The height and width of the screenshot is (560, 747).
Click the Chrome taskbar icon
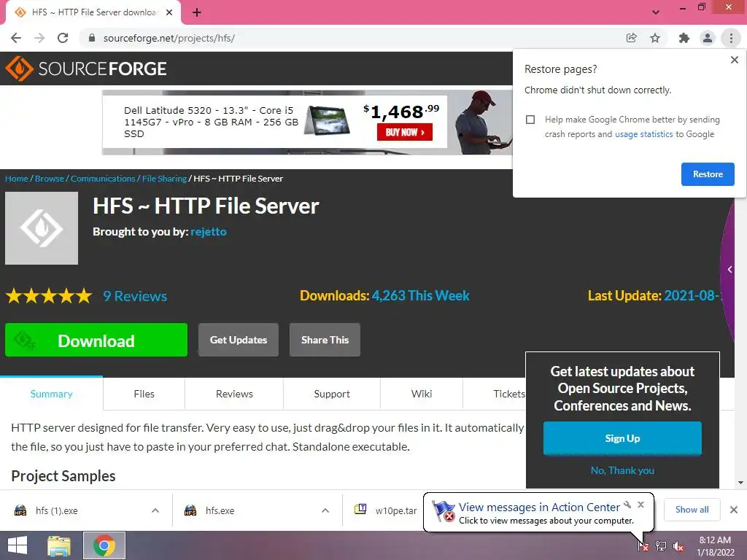click(x=104, y=545)
